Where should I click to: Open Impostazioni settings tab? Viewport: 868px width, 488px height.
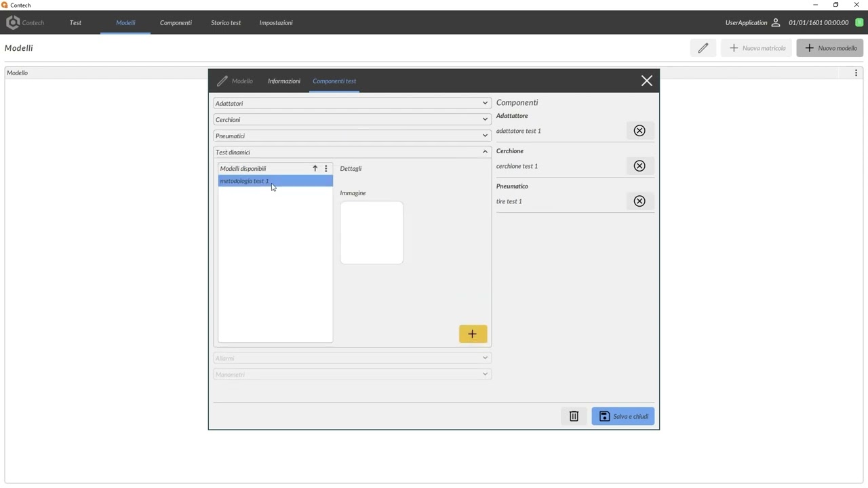276,22
